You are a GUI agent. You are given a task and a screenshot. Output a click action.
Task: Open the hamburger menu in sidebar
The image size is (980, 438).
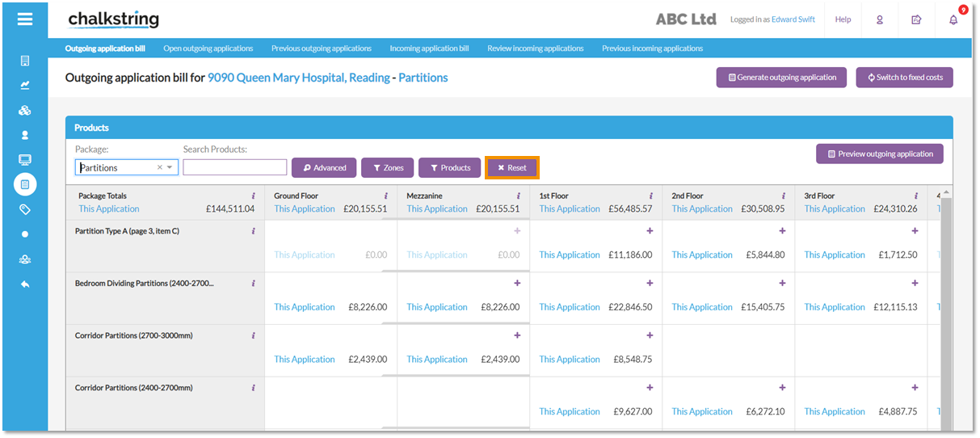pos(25,19)
